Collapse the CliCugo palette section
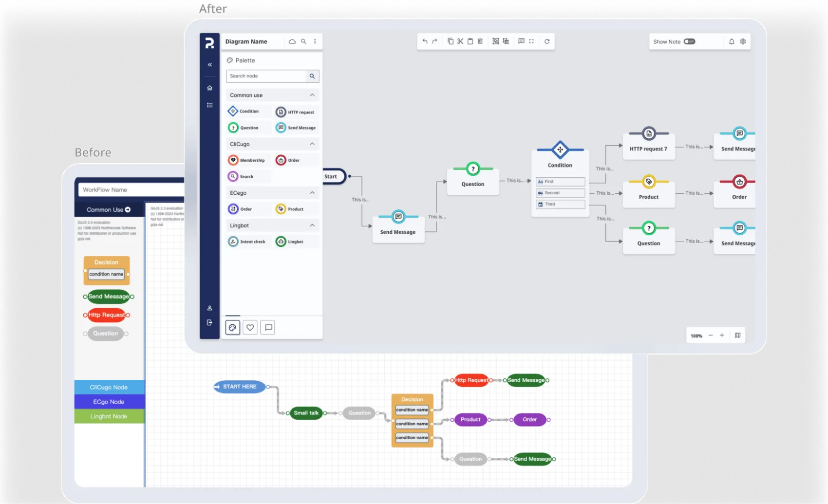 312,144
